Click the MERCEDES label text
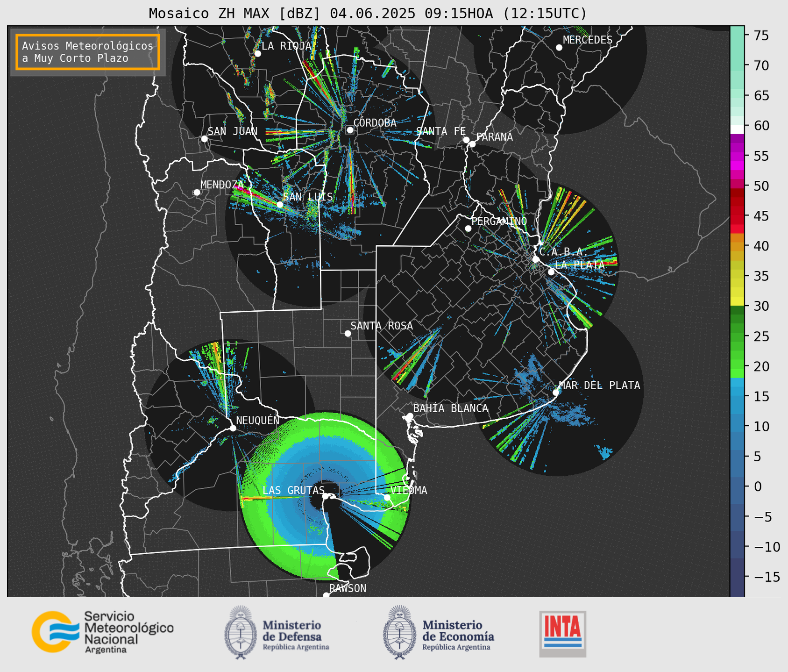The image size is (788, 672). (x=588, y=40)
